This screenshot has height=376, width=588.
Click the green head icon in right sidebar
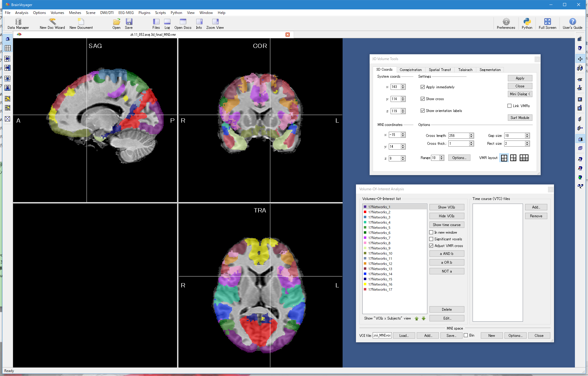(x=580, y=178)
